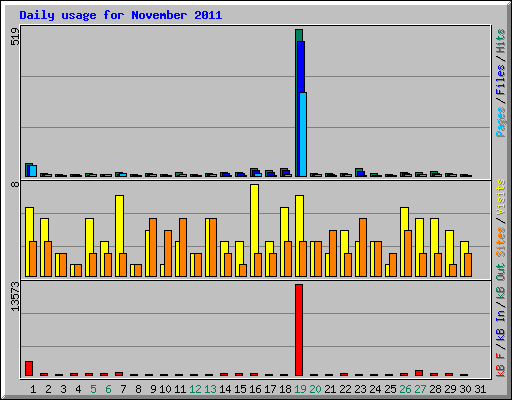Select the light blue pages bar for day 19
The image size is (512, 400).
pyautogui.click(x=303, y=134)
